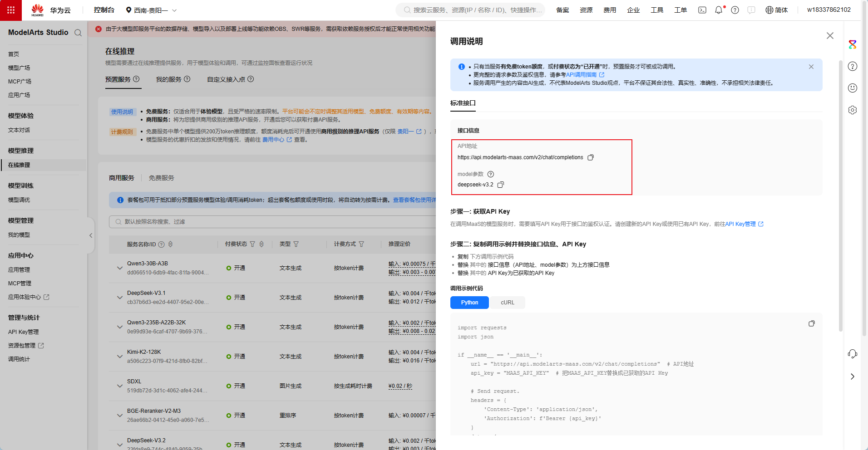Open the notifications bell icon
This screenshot has width=868, height=450.
(719, 10)
